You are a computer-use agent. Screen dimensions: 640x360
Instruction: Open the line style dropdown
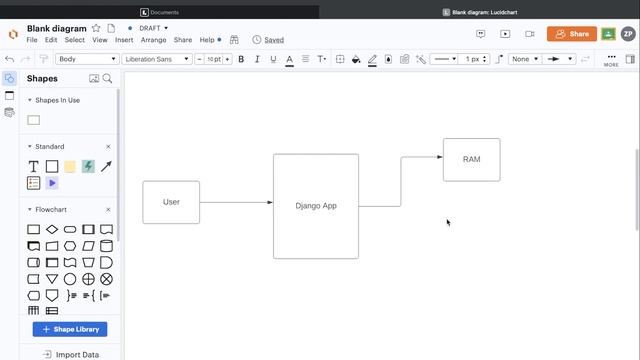point(444,59)
